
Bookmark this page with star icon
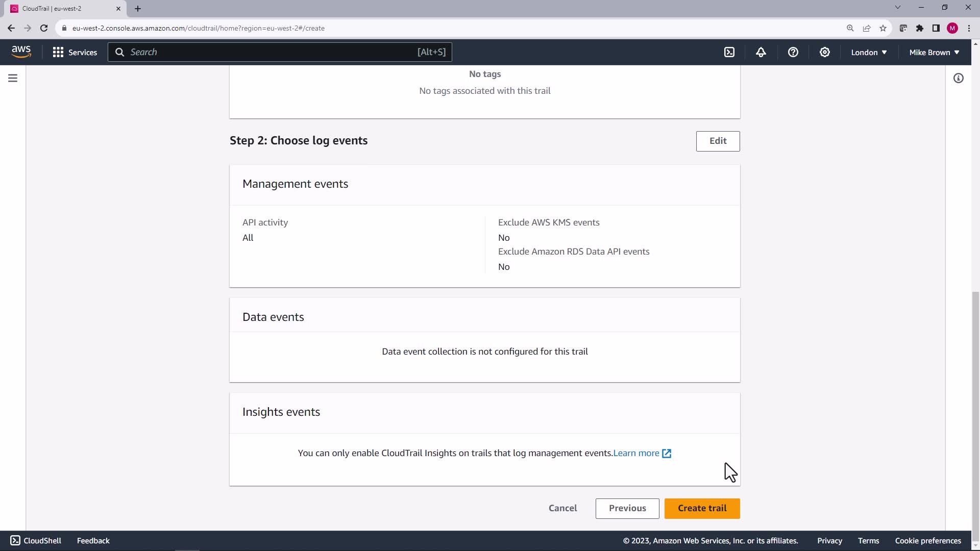coord(883,28)
